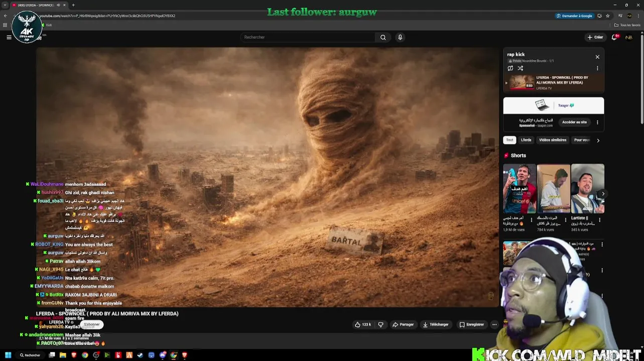Open Chrome three-dot menu
Screen dimensions: 644x361
pyautogui.click(x=638, y=16)
